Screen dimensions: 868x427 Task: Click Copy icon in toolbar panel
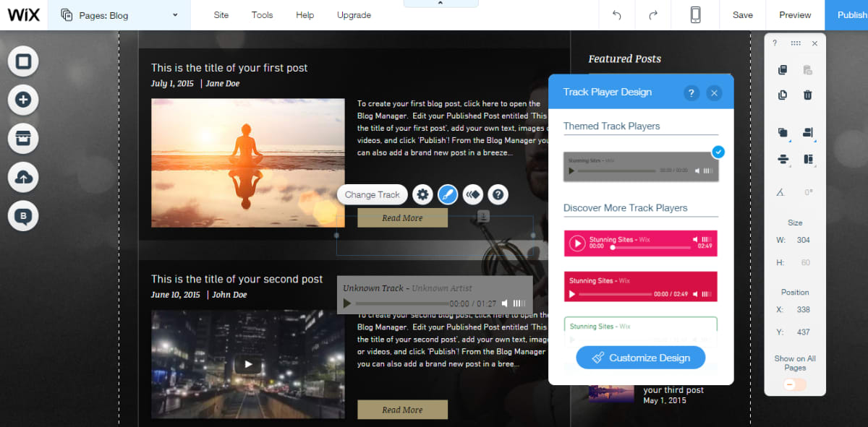tap(782, 70)
